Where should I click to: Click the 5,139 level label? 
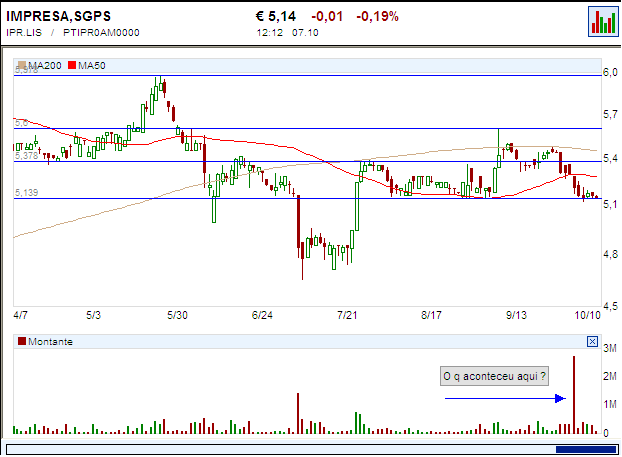[x=27, y=193]
